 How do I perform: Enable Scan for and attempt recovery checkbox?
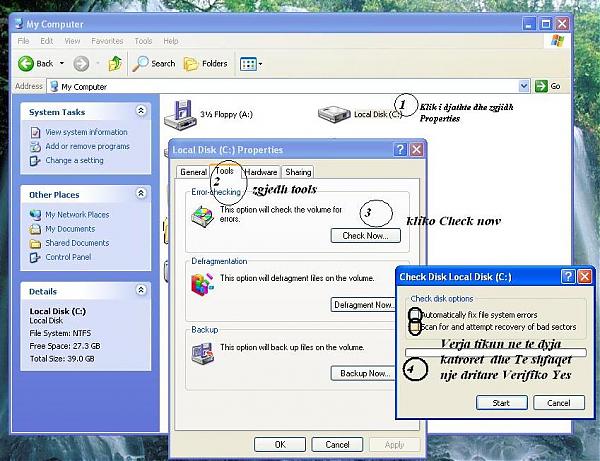click(x=415, y=327)
